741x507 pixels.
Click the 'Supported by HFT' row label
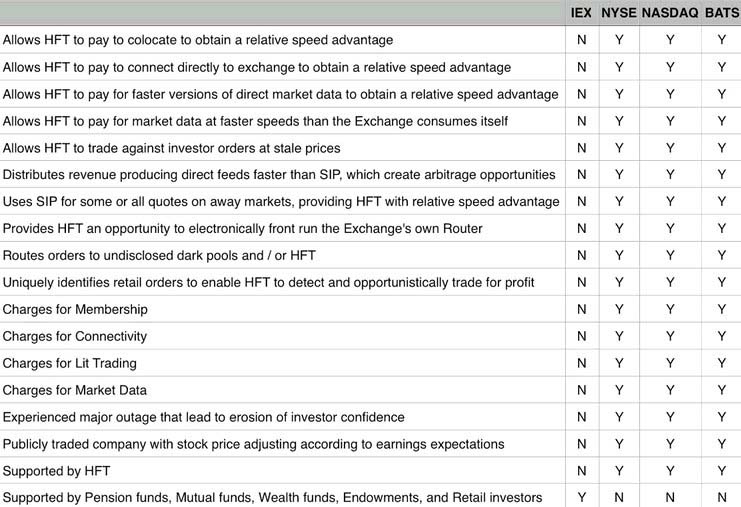click(x=56, y=471)
